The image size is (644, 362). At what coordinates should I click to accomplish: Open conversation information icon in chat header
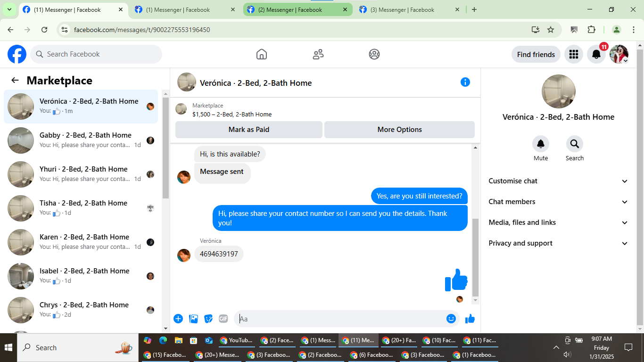click(465, 82)
